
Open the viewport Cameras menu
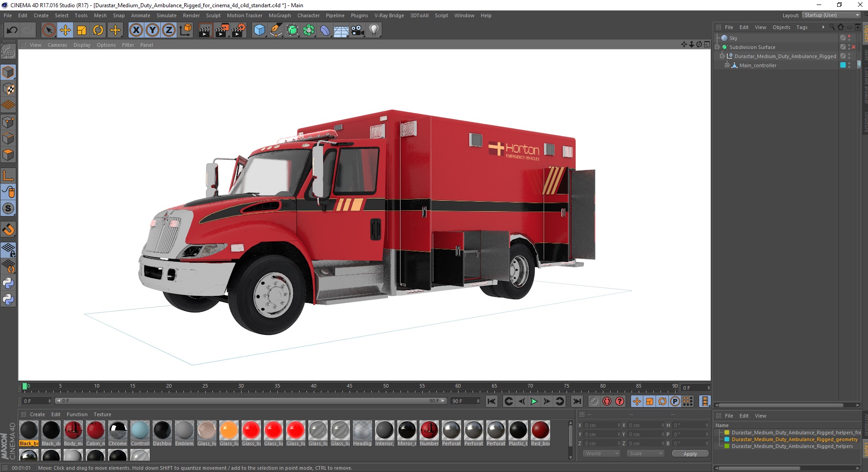click(57, 45)
